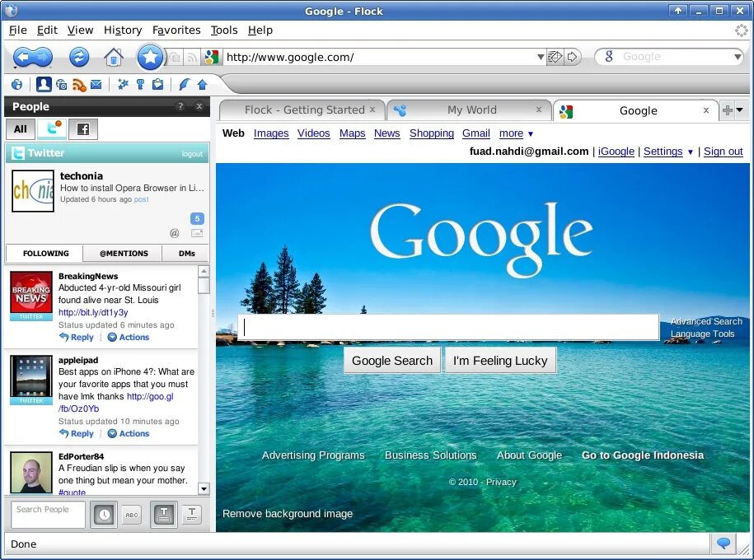The image size is (754, 560).
Task: Open the back history dropdown arrow
Action: 16,68
